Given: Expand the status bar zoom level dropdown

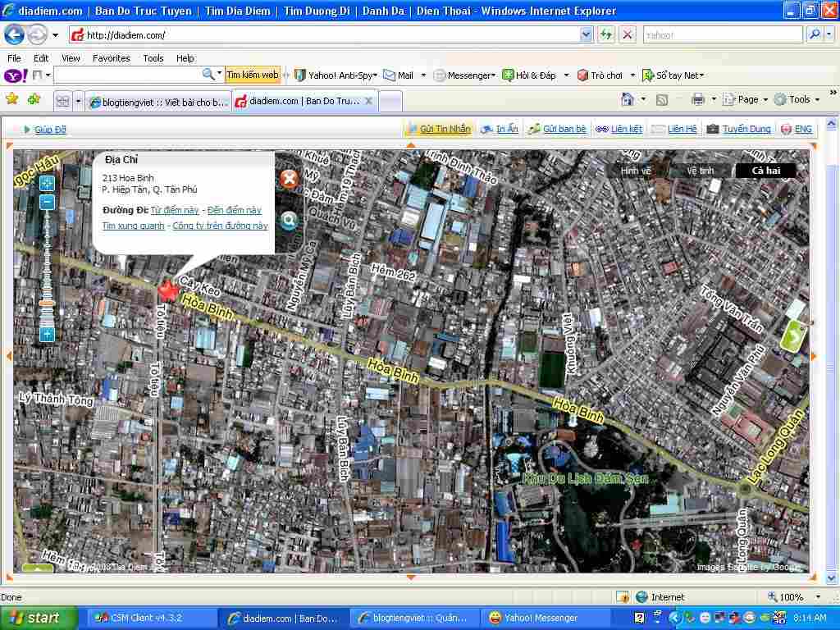Looking at the screenshot, I should click(x=818, y=597).
